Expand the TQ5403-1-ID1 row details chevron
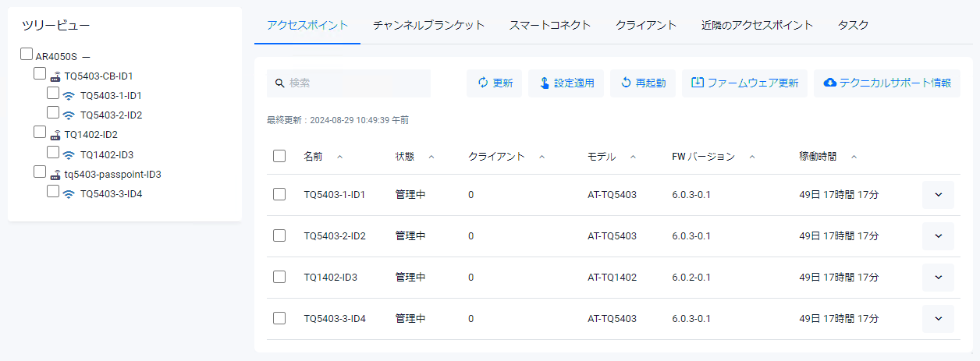Viewport: 980px width, 361px height. click(938, 195)
